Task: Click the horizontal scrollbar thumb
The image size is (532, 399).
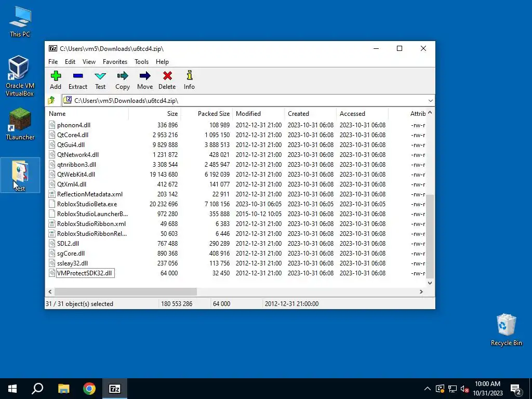Action: (x=126, y=292)
